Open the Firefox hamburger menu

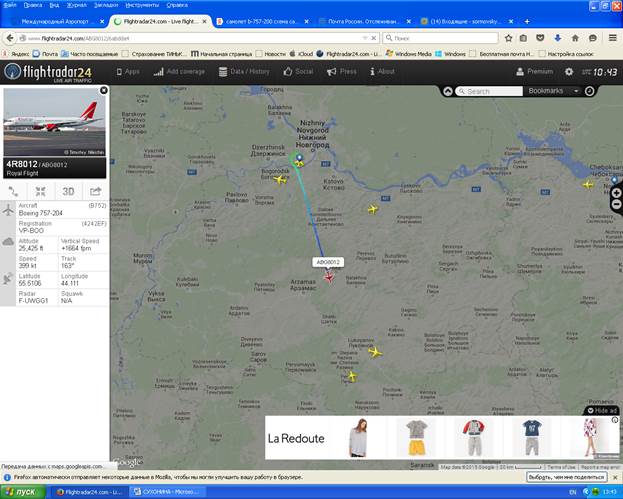pyautogui.click(x=613, y=38)
